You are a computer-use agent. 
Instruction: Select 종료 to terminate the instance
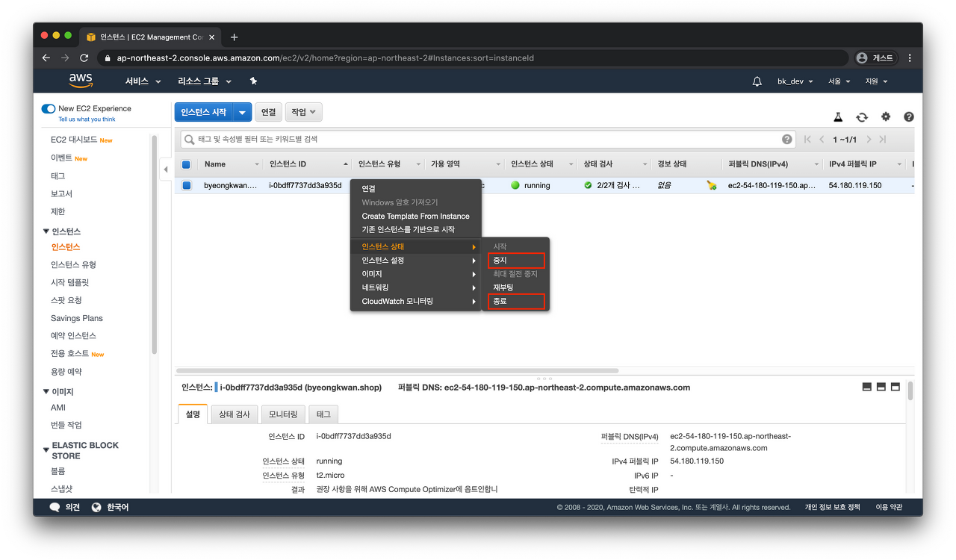(516, 302)
